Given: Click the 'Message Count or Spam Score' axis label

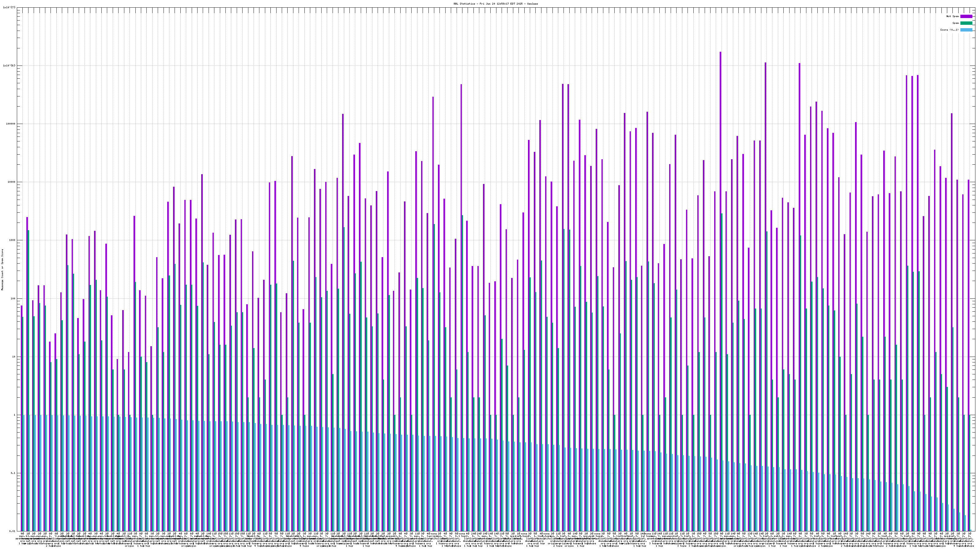Looking at the screenshot, I should coord(2,270).
